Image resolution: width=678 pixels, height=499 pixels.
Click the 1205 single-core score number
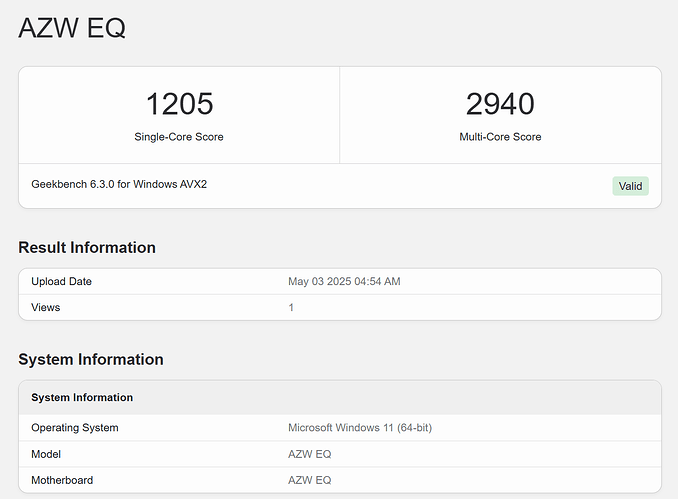click(x=179, y=104)
